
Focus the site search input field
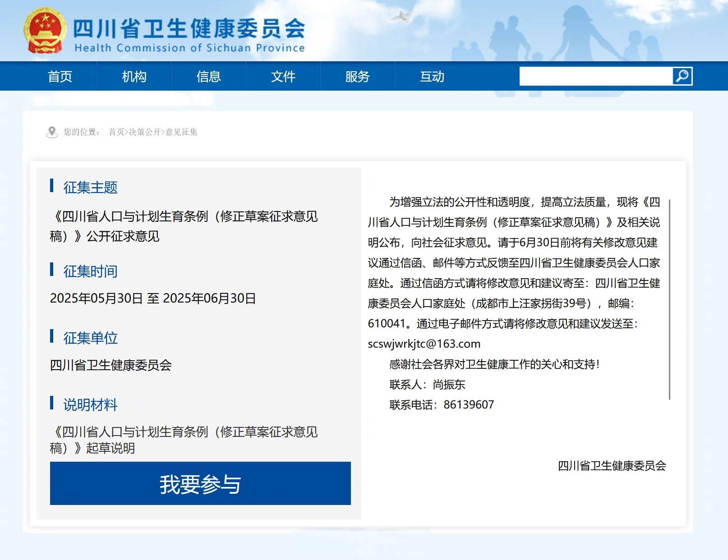click(596, 76)
